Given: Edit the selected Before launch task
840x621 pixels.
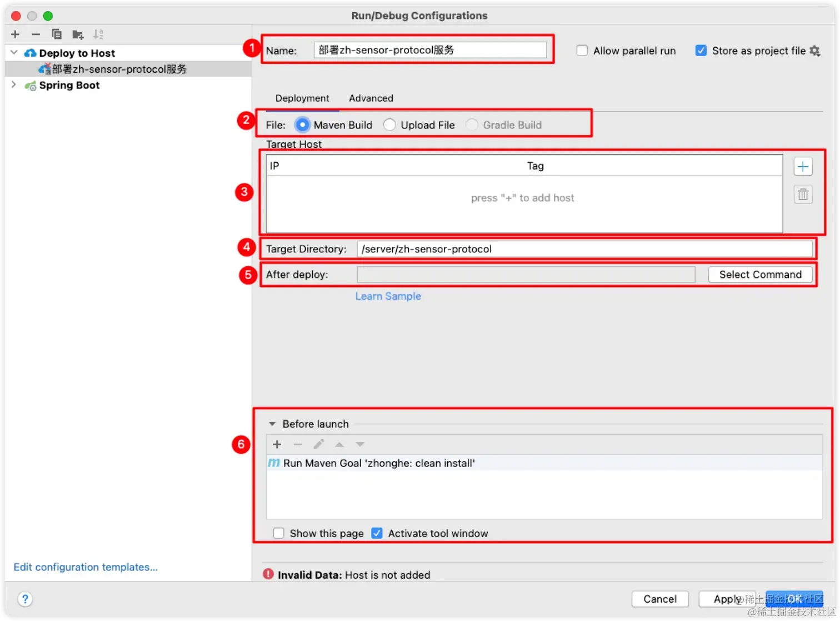Looking at the screenshot, I should tap(318, 444).
